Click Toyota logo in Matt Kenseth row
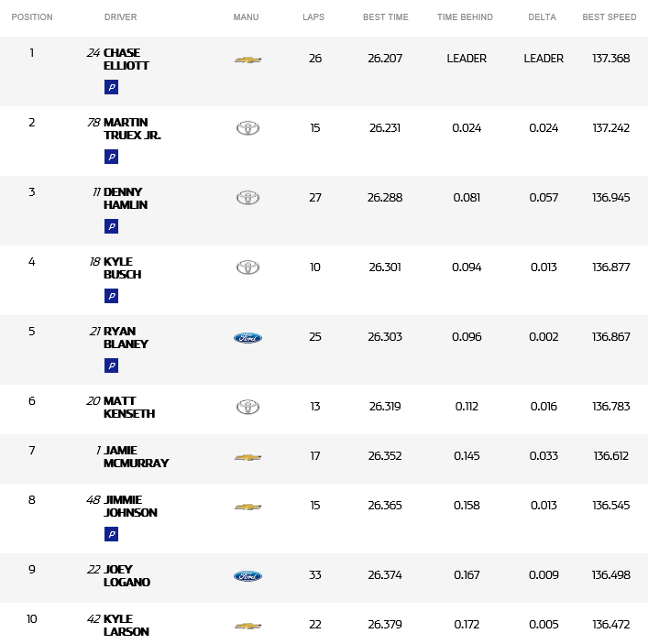The width and height of the screenshot is (648, 644). [247, 407]
